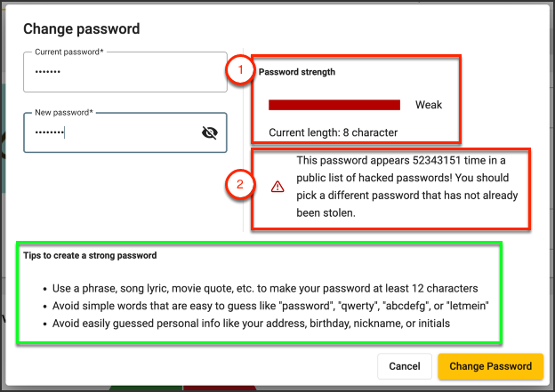The image size is (555, 392).
Task: Click the tip about avoiding personal info
Action: [x=251, y=324]
